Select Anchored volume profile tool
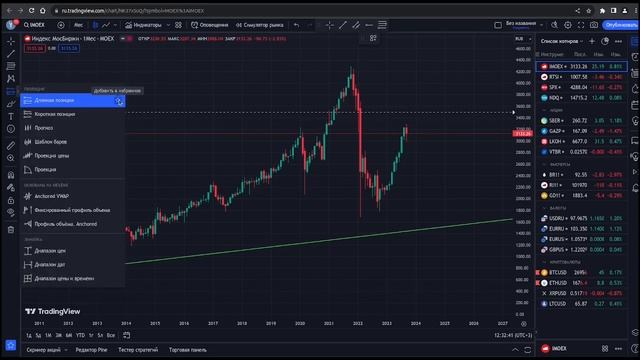The image size is (640, 360). click(73, 224)
